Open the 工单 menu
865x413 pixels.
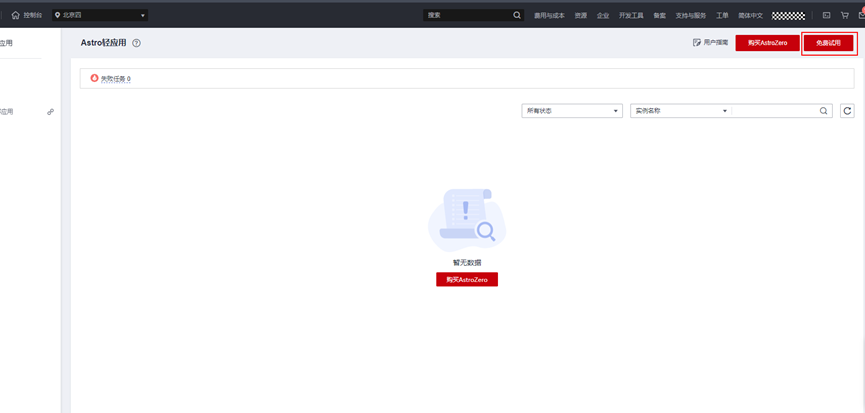[x=722, y=15]
